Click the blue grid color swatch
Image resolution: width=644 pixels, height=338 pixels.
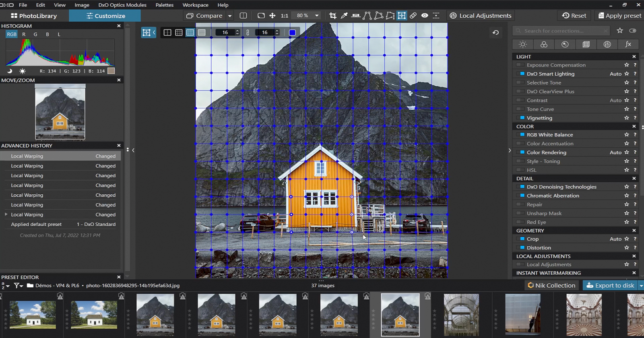tap(292, 33)
